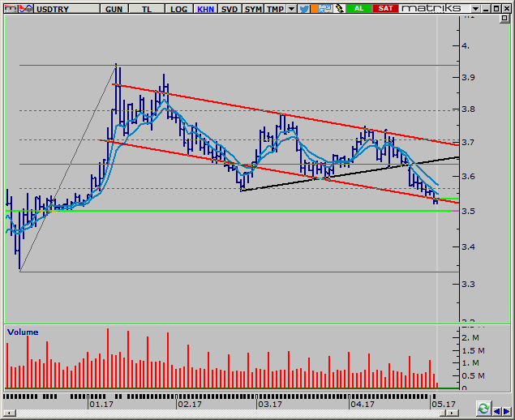The width and height of the screenshot is (515, 420).
Task: Toggle the SVD option in toolbar
Action: pos(230,8)
